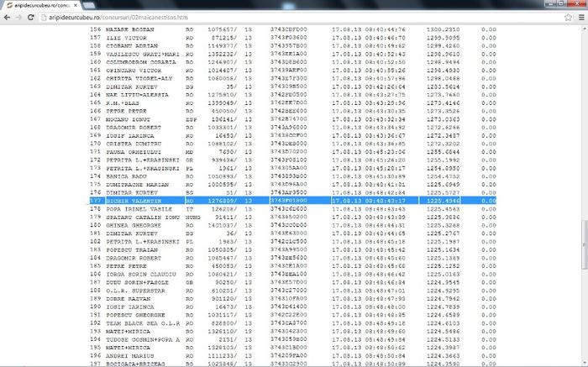Click the scrollbar down arrow
This screenshot has width=588, height=367.
pos(583,362)
